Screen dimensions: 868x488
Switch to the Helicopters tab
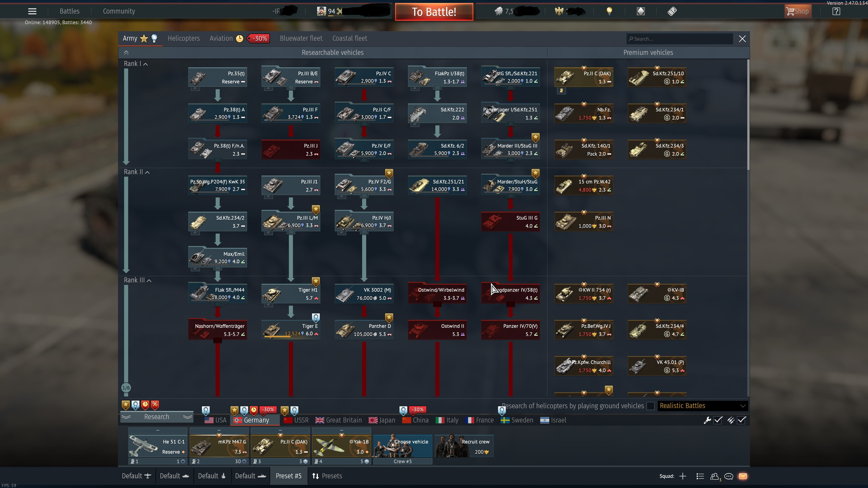[x=184, y=38]
